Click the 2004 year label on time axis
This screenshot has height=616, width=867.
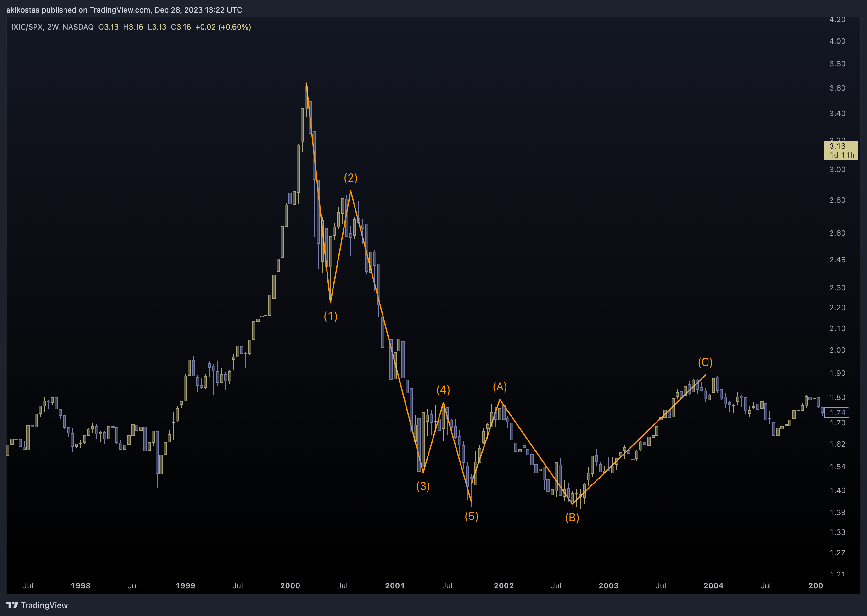(713, 586)
